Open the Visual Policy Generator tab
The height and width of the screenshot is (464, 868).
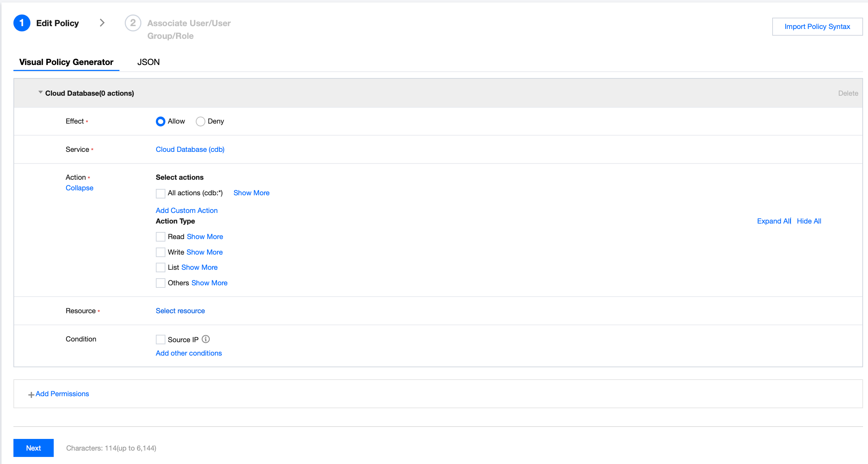(66, 62)
